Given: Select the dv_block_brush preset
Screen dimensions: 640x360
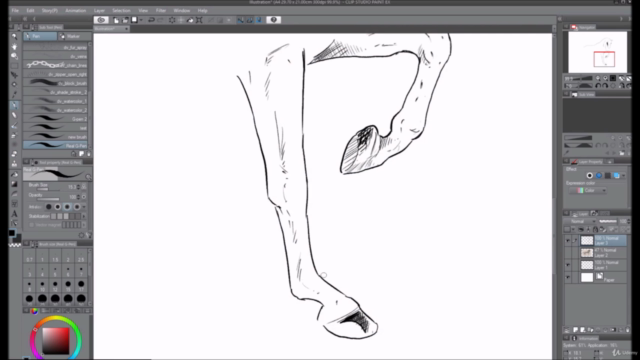Looking at the screenshot, I should tap(56, 83).
